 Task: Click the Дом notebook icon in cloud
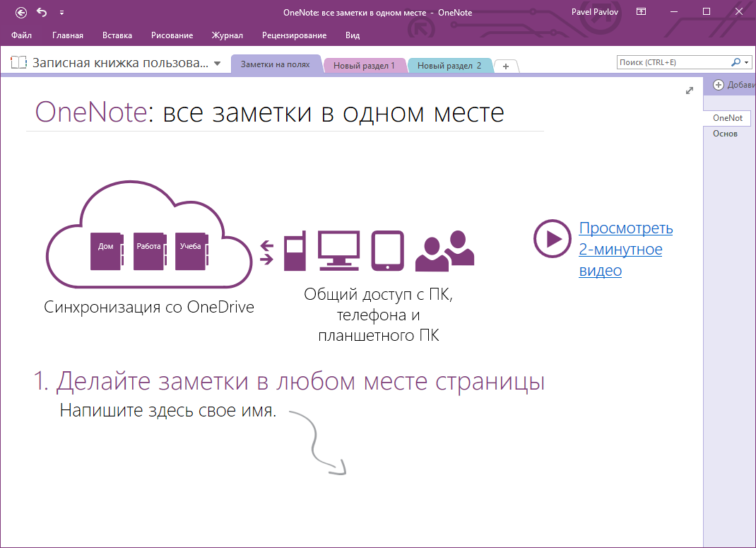pyautogui.click(x=107, y=251)
